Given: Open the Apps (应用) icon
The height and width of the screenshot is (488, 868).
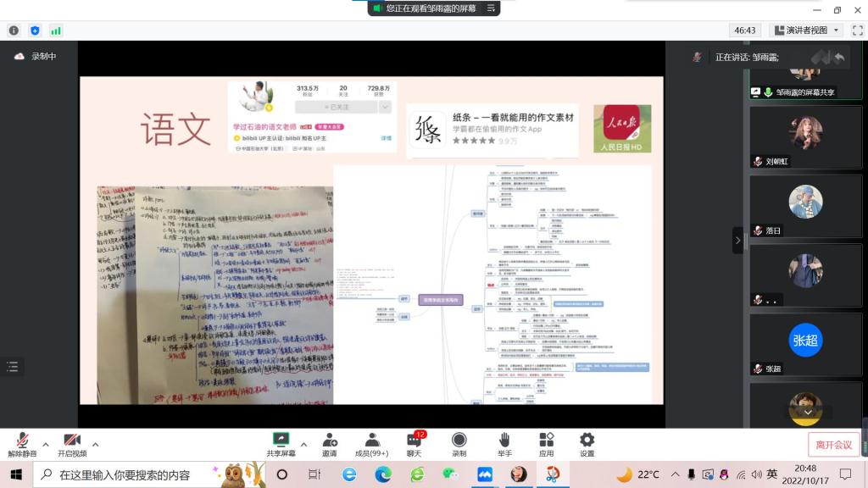Looking at the screenshot, I should click(546, 444).
